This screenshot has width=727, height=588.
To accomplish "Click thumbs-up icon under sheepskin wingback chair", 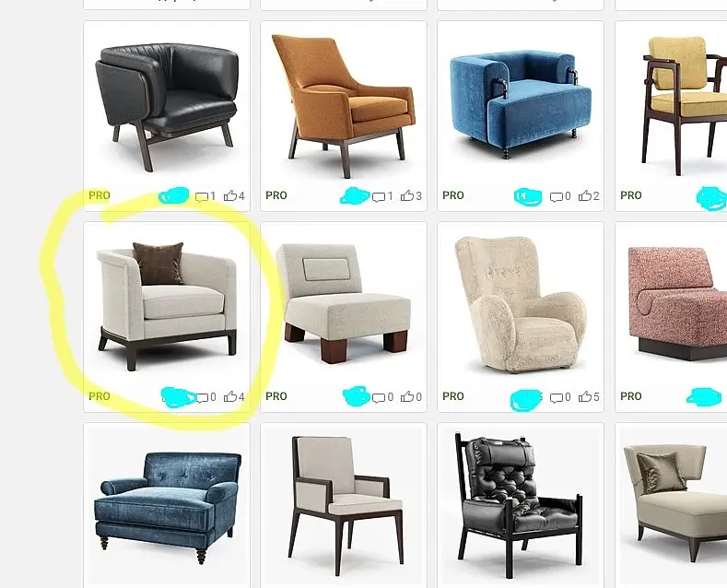I will [585, 396].
